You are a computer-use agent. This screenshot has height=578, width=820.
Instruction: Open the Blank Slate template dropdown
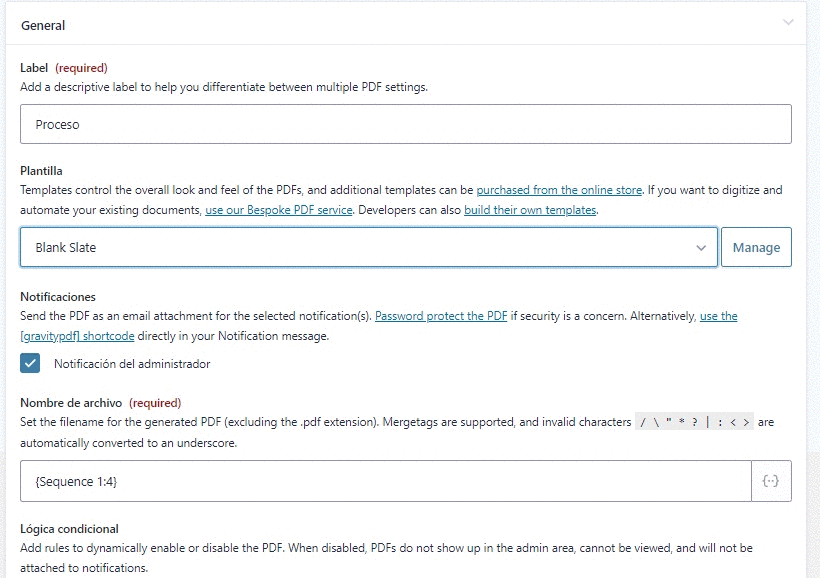pyautogui.click(x=369, y=247)
